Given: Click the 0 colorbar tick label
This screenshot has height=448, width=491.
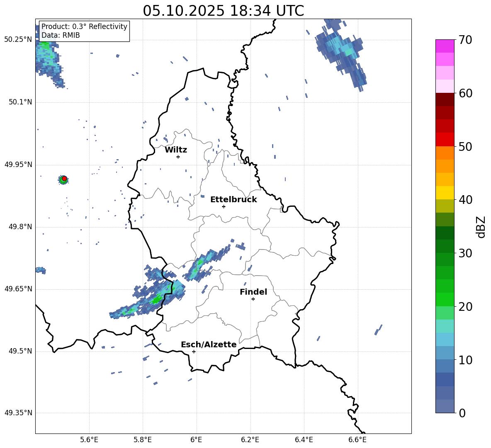Looking at the screenshot, I should tap(462, 413).
